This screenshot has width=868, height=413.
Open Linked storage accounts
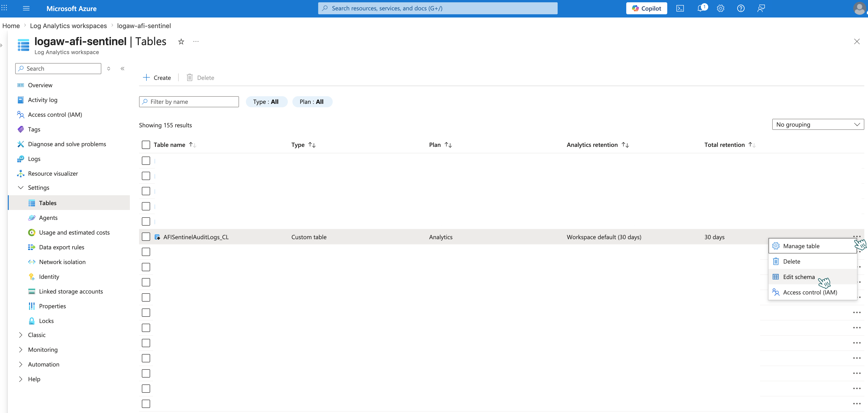tap(71, 291)
